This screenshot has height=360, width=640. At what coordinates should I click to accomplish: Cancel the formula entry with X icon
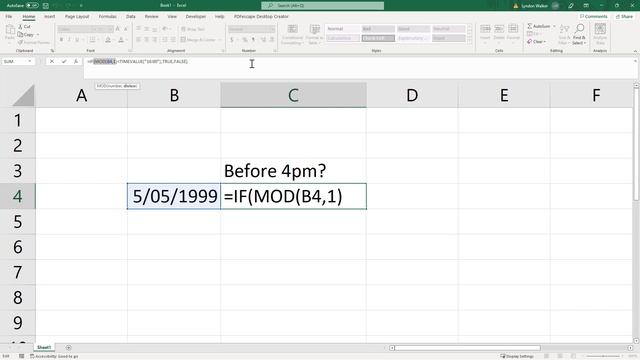(x=52, y=61)
